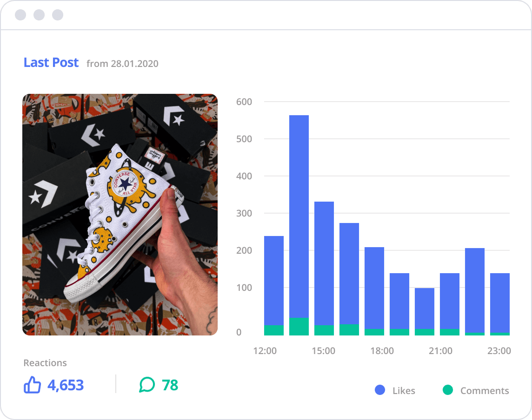Toggle the Likes legend label
Viewport: 532px width, 420px height.
pos(404,391)
